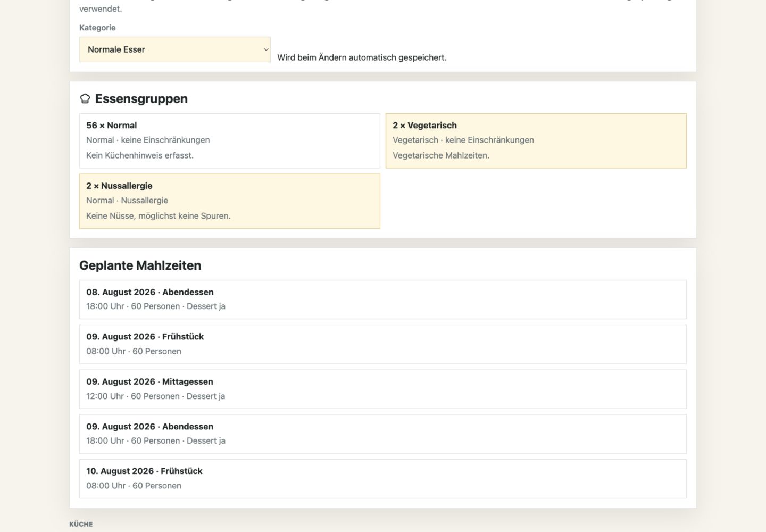This screenshot has width=766, height=532.
Task: Click the KÜCHE section label
Action: (x=81, y=524)
